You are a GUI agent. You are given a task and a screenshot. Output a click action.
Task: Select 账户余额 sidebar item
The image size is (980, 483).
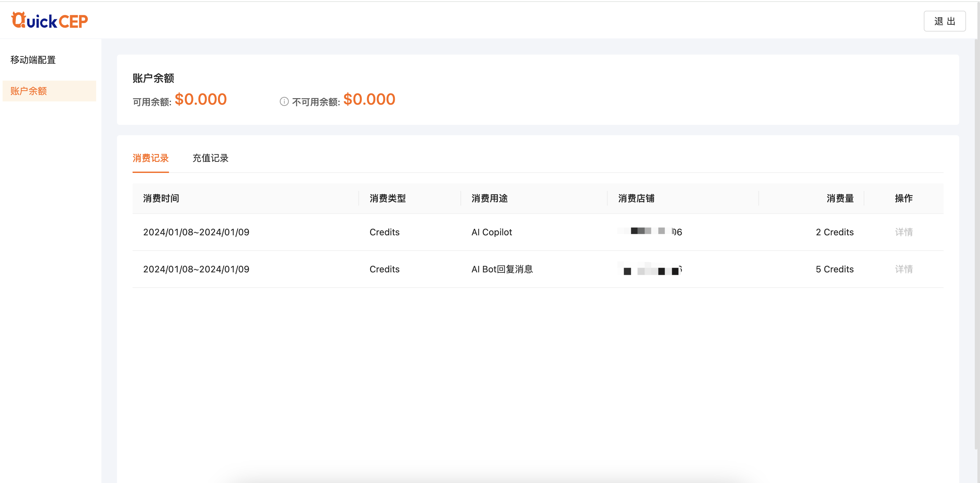29,91
